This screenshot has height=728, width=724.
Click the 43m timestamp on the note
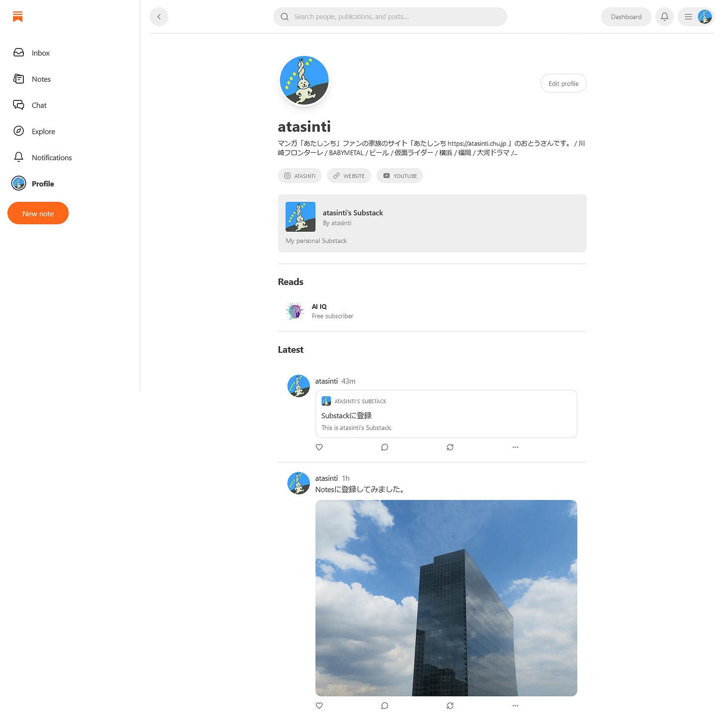tap(349, 381)
